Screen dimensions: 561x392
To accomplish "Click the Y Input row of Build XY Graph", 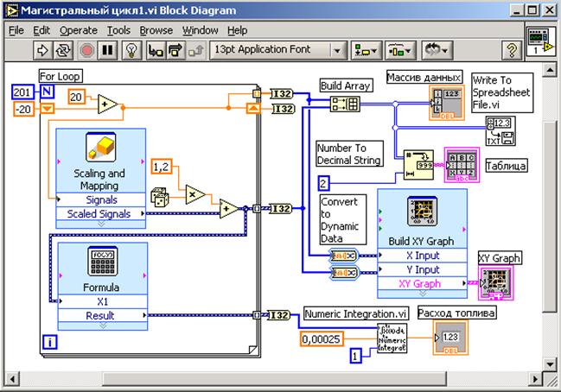I will (x=422, y=269).
